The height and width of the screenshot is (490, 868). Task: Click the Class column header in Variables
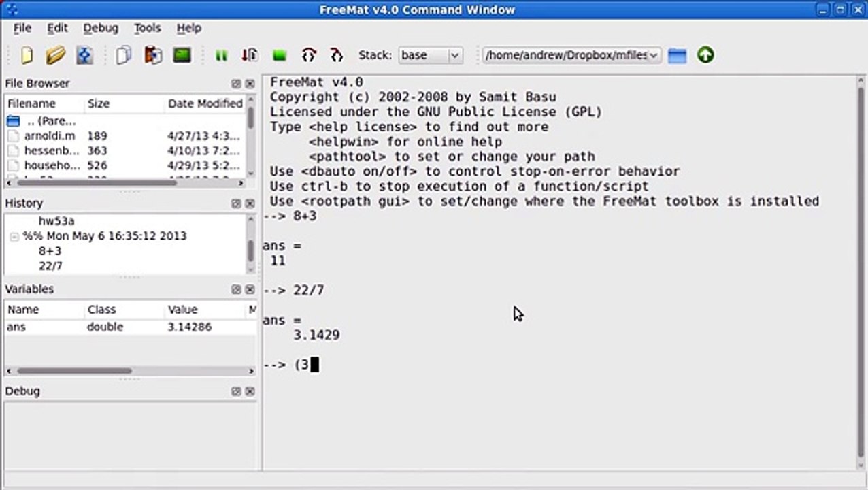pos(123,310)
